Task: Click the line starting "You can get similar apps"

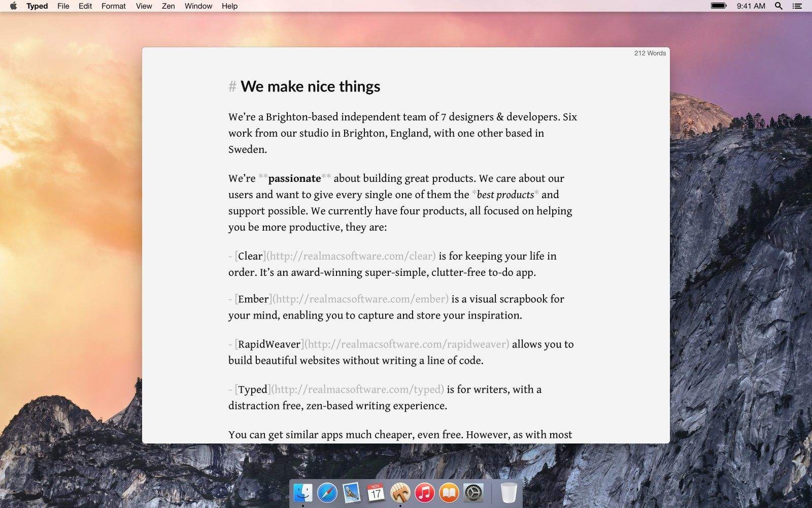Action: [x=400, y=435]
